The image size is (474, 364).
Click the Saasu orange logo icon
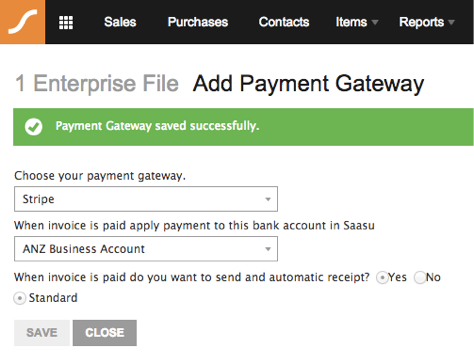click(x=22, y=22)
